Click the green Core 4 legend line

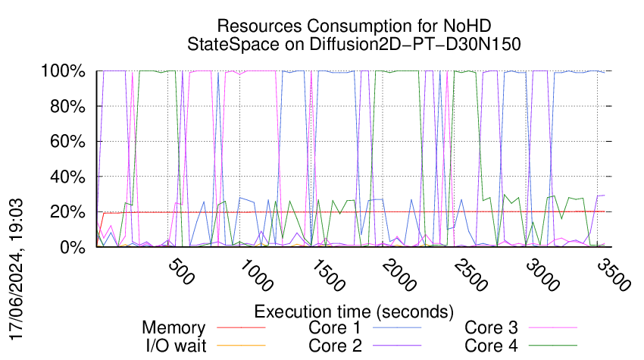(x=553, y=346)
